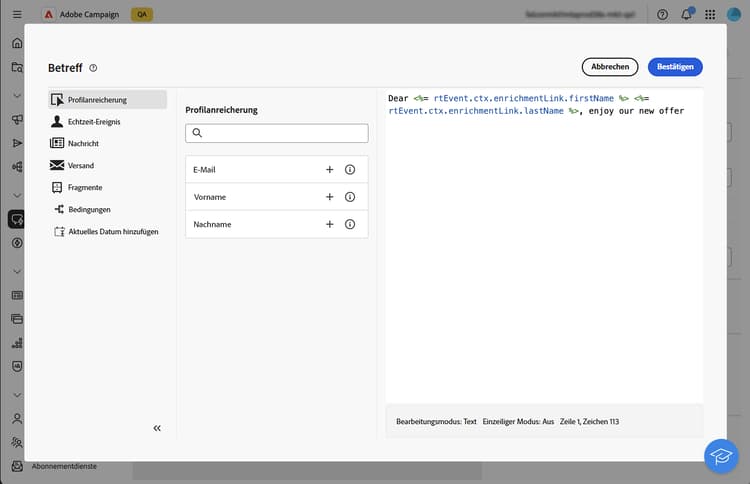750x484 pixels.
Task: Open the help question mark icon
Action: click(x=662, y=14)
